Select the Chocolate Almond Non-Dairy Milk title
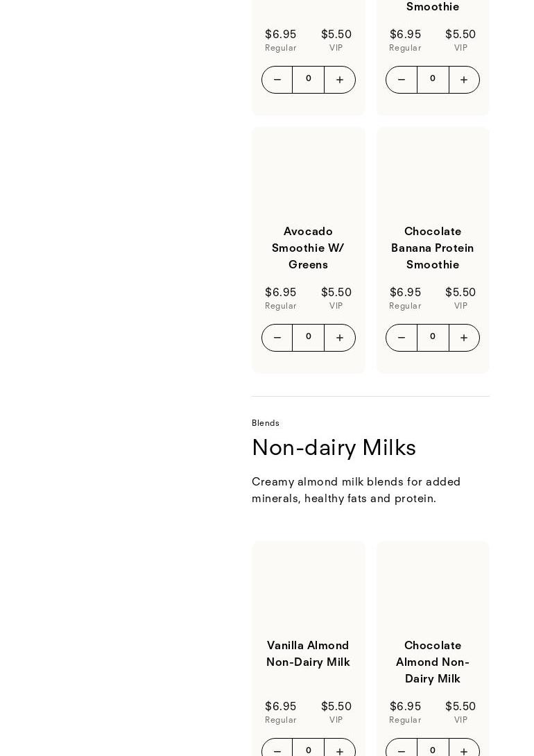 point(433,662)
